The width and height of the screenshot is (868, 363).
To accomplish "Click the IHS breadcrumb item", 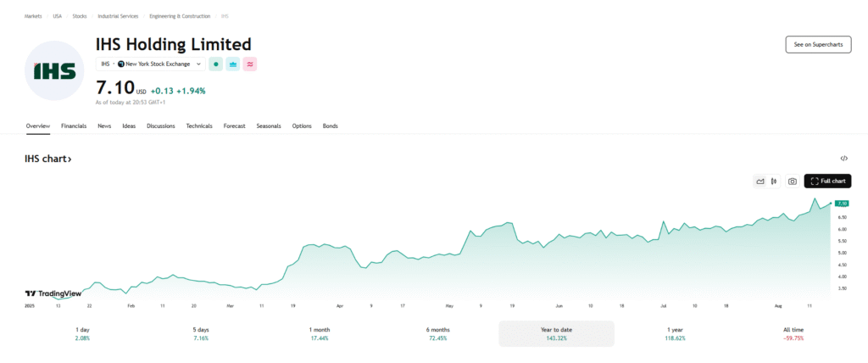I will click(225, 16).
